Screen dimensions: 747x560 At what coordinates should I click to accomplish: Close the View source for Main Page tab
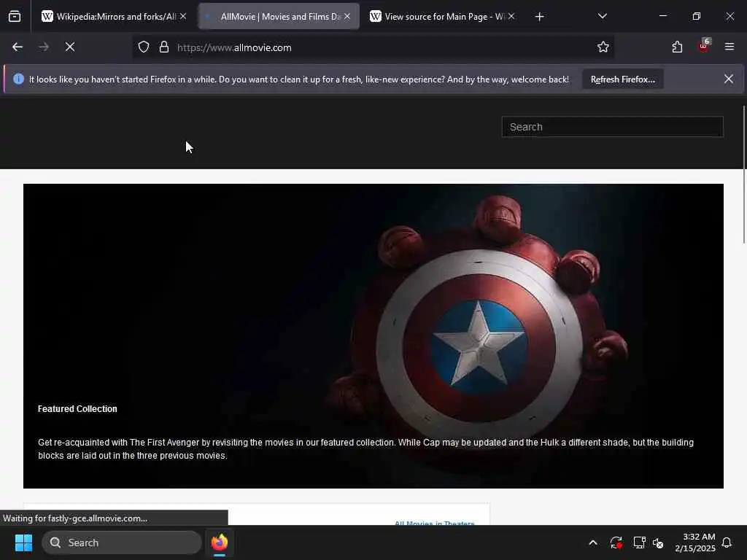click(511, 16)
